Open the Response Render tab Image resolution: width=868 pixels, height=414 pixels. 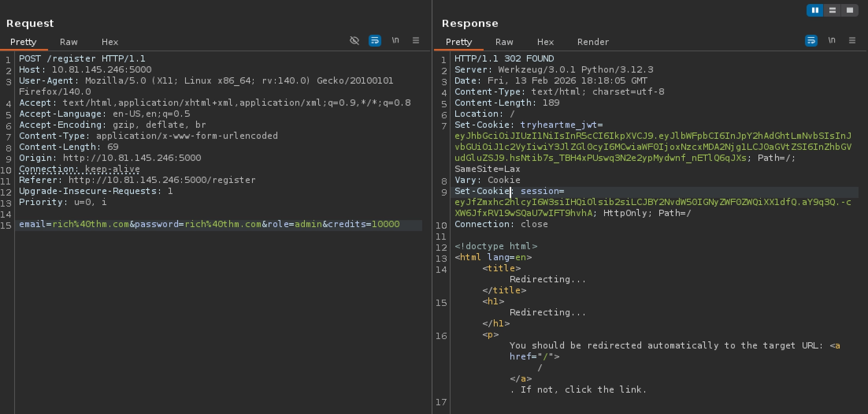point(593,42)
